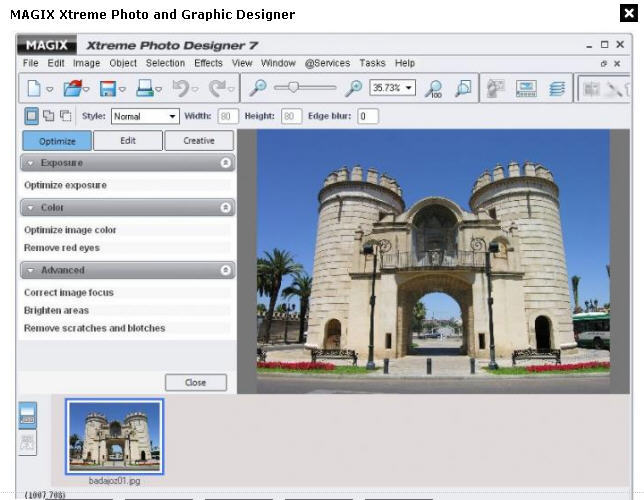Expand the Save options dropdown arrow
644x500 pixels.
pos(122,89)
